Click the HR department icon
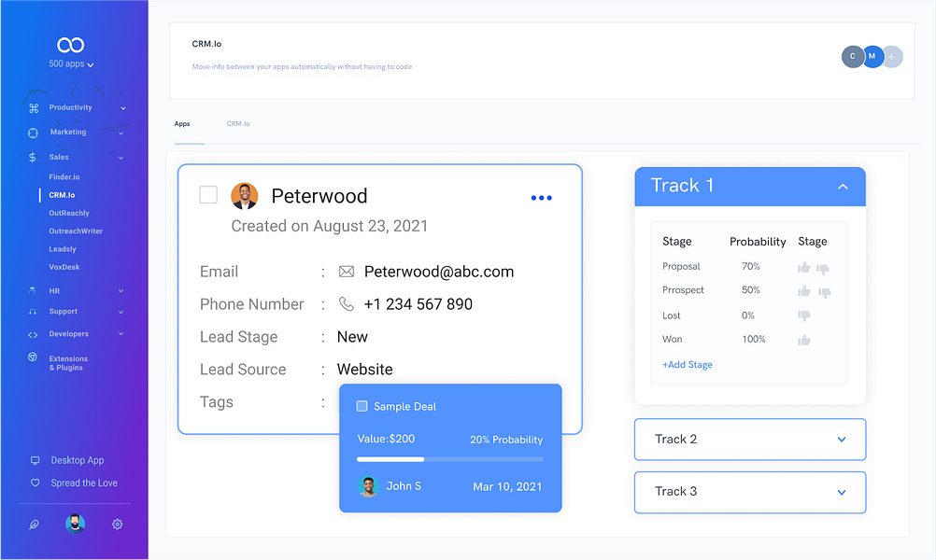This screenshot has height=560, width=936. pos(35,292)
